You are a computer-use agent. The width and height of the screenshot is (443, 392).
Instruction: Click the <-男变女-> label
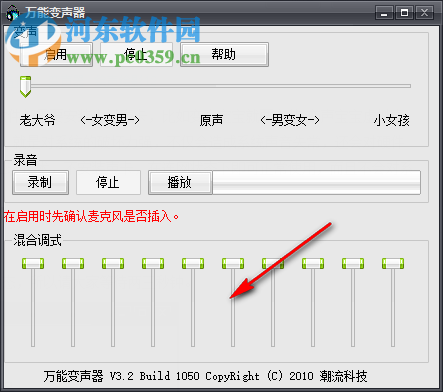[x=290, y=120]
